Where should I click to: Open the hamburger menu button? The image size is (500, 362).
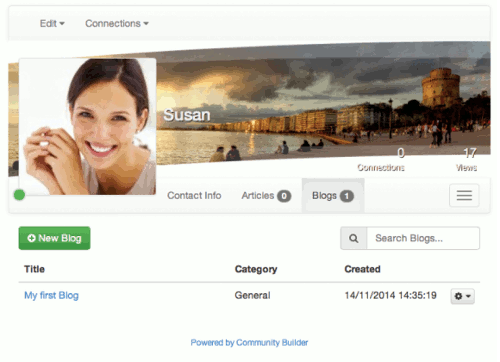click(x=464, y=195)
